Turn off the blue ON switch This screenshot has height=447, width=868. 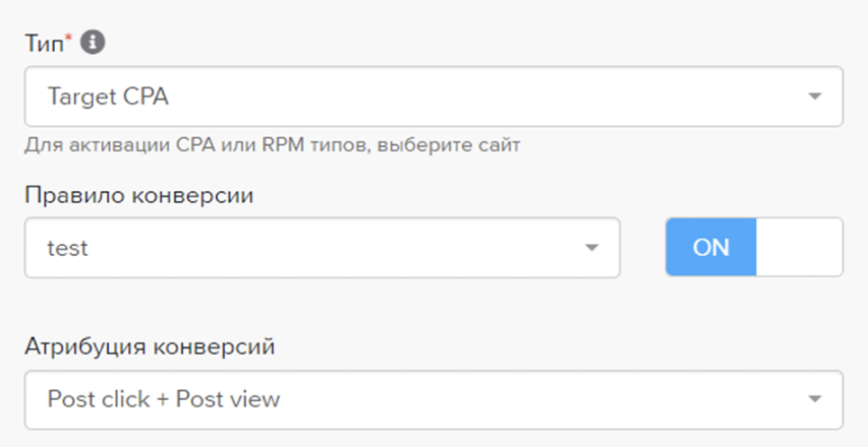click(x=710, y=247)
